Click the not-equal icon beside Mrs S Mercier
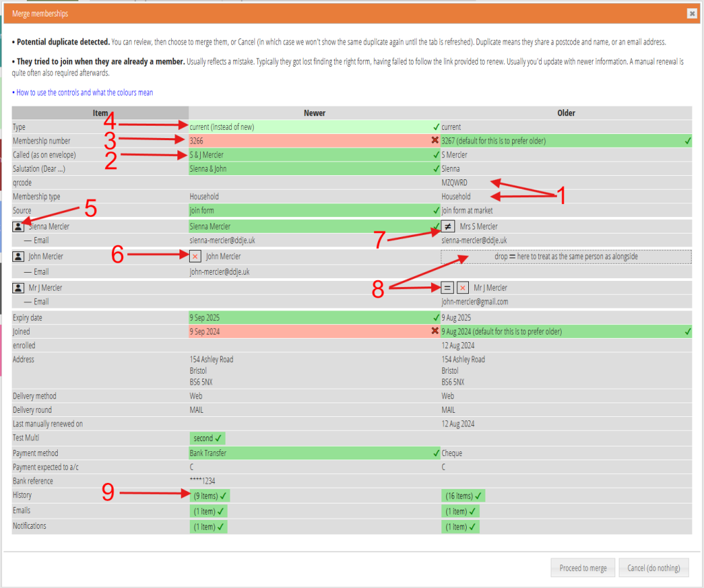704x588 pixels. [448, 226]
